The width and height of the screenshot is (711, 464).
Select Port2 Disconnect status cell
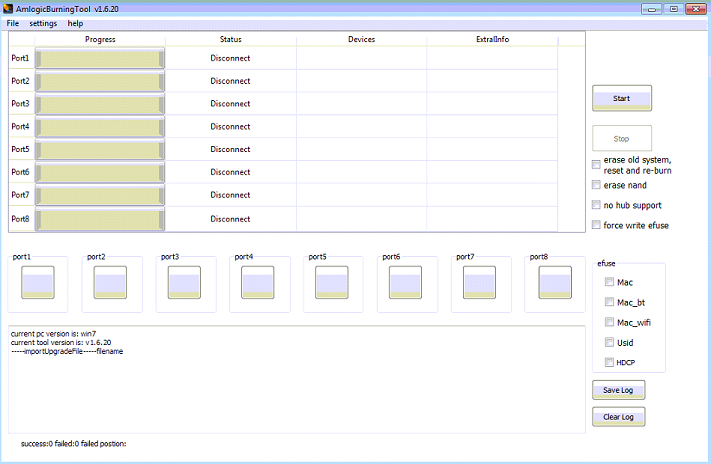pyautogui.click(x=230, y=81)
